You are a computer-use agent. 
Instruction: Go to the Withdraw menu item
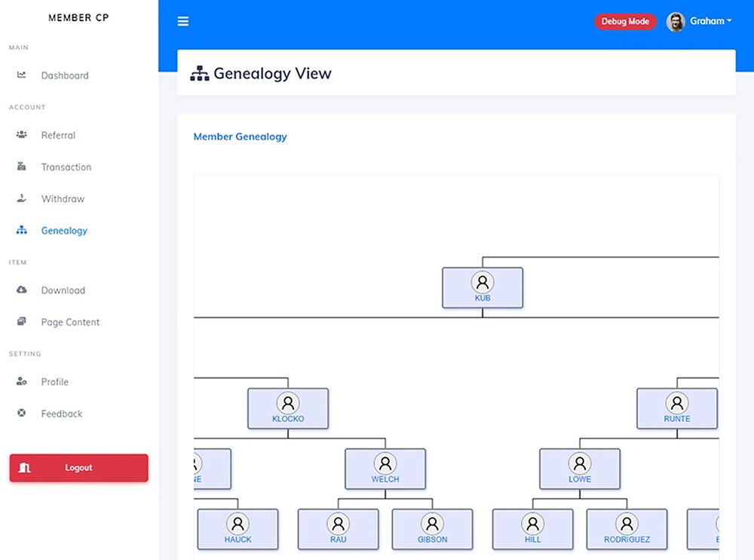tap(63, 199)
